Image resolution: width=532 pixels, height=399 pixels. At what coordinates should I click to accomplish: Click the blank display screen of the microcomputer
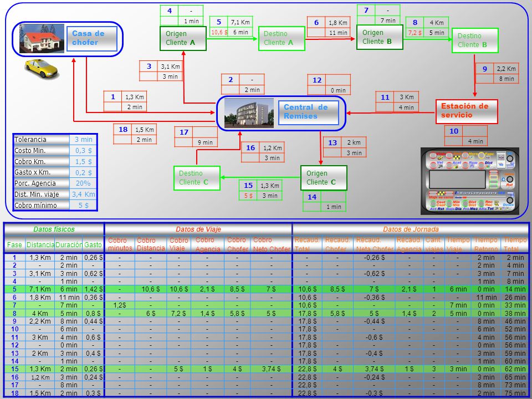click(457, 180)
